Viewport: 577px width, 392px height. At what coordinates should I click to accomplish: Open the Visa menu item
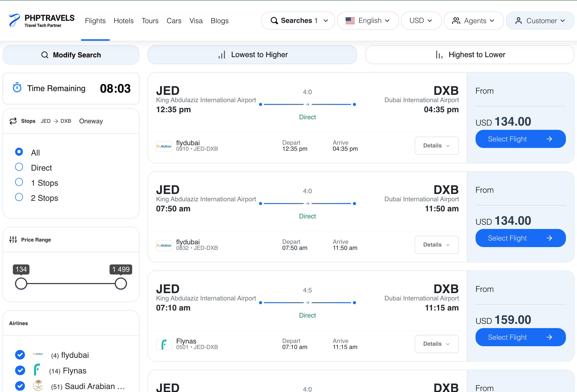pyautogui.click(x=196, y=21)
